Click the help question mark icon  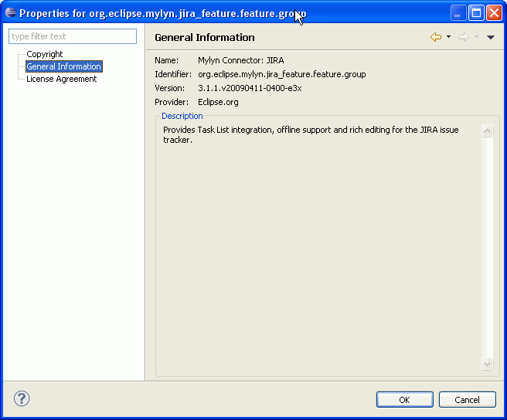22,398
